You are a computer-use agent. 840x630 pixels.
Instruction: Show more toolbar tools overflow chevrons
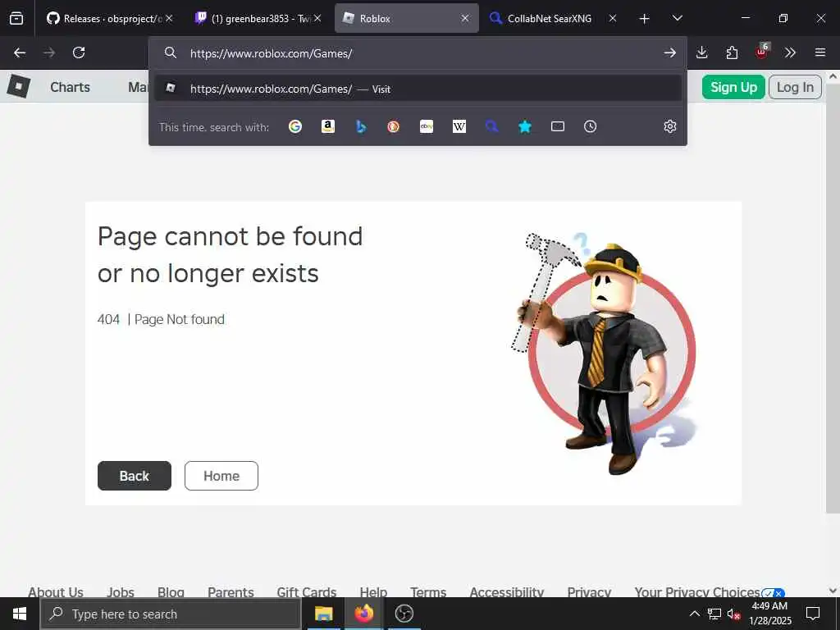point(790,52)
